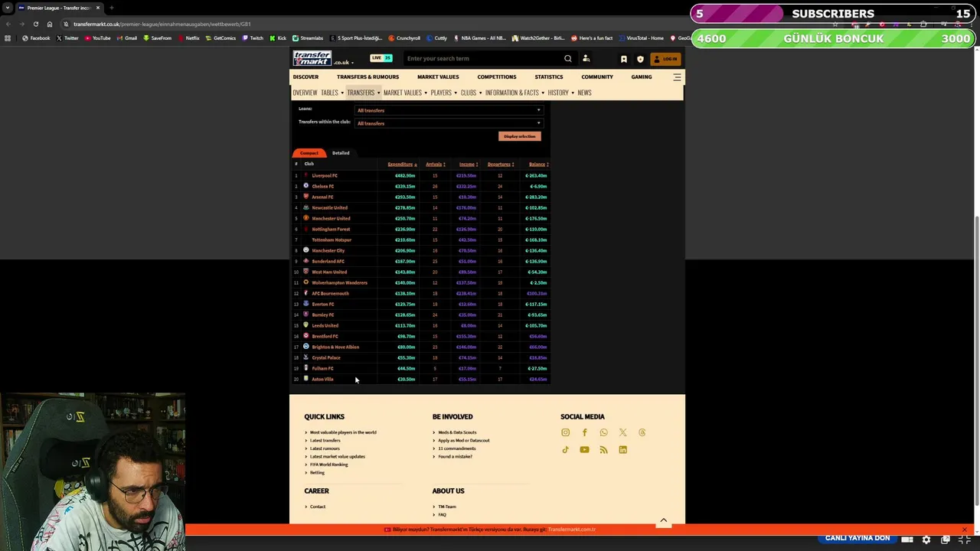Open the user search icon beside search
The width and height of the screenshot is (980, 551).
pos(586,59)
